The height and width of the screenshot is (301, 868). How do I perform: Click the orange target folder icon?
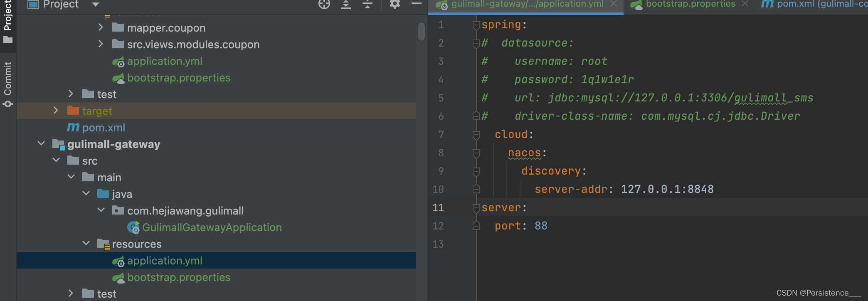pos(73,111)
